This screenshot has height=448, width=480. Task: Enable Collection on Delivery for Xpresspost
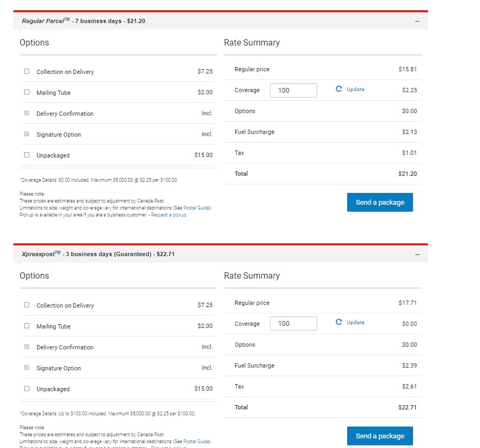(26, 304)
